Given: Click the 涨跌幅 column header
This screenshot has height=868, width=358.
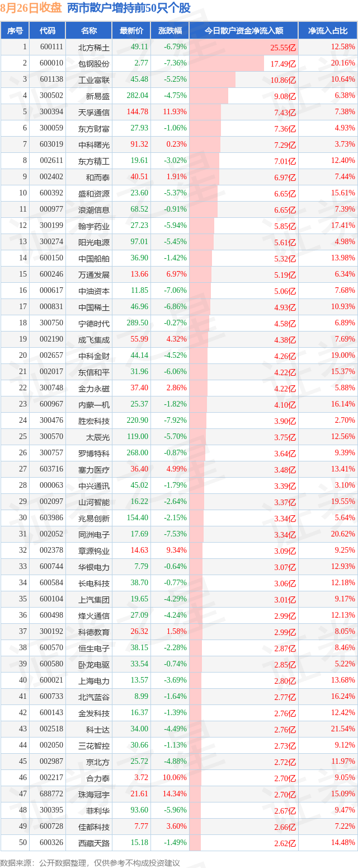Looking at the screenshot, I should pos(169,31).
